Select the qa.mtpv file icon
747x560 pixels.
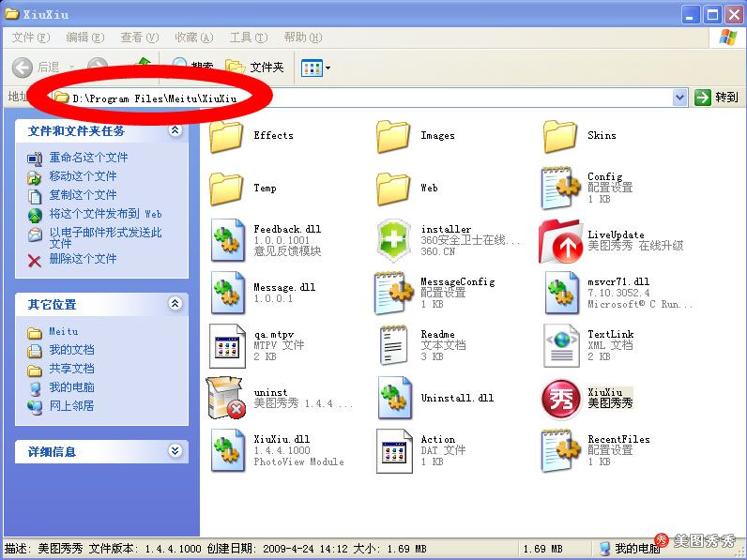pos(227,346)
